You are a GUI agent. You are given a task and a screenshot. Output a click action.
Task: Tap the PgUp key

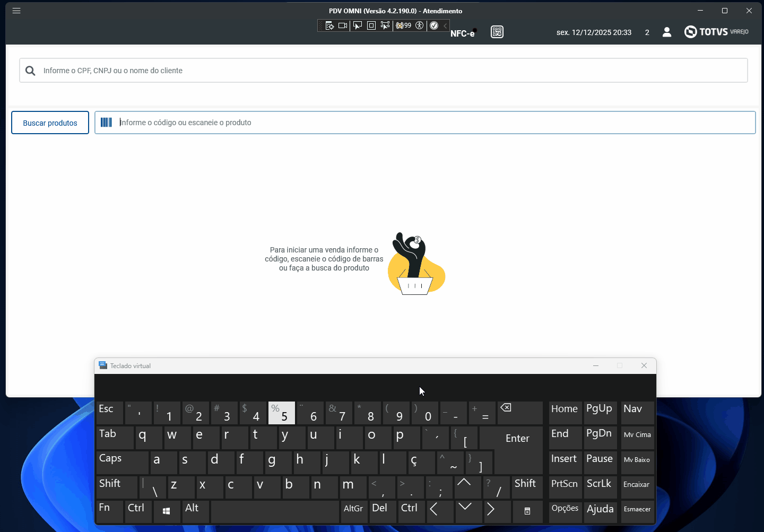coord(600,413)
